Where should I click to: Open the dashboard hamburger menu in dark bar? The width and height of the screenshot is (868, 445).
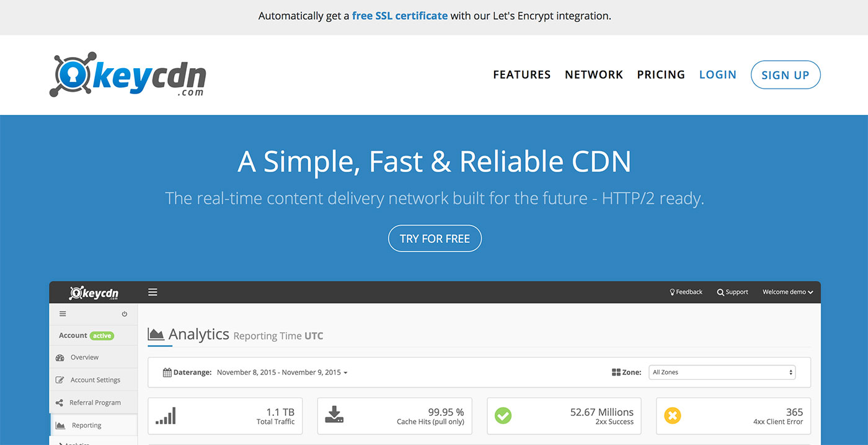[x=153, y=292]
